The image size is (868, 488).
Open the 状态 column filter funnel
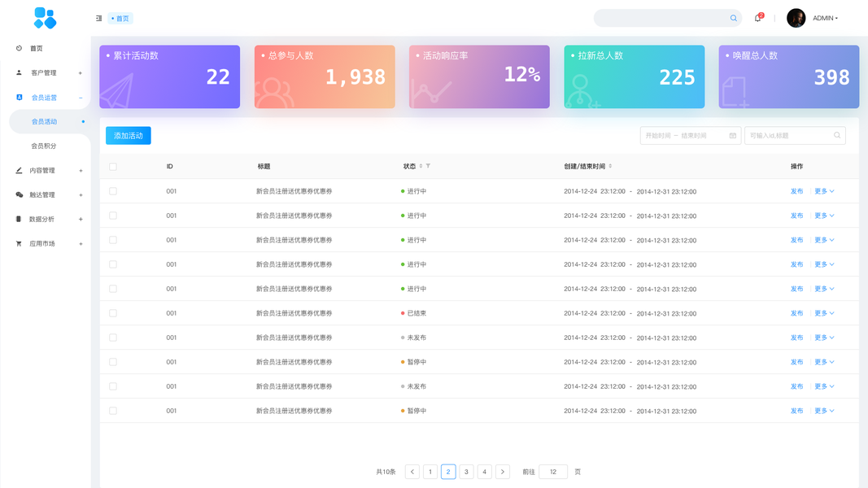coord(428,166)
